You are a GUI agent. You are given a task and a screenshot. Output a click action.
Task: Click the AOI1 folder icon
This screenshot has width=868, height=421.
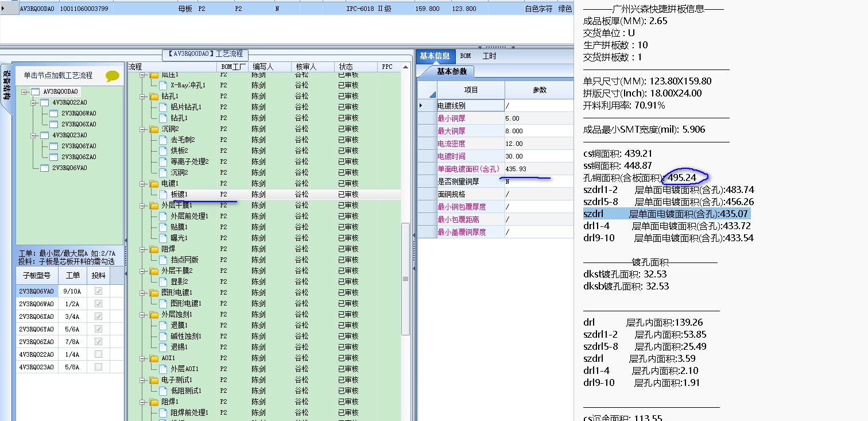tap(154, 358)
